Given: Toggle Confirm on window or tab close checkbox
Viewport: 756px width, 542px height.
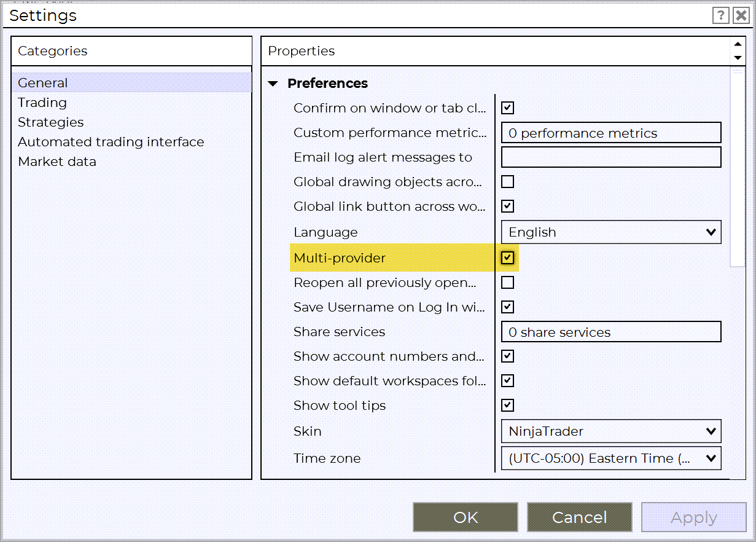Looking at the screenshot, I should pyautogui.click(x=507, y=108).
